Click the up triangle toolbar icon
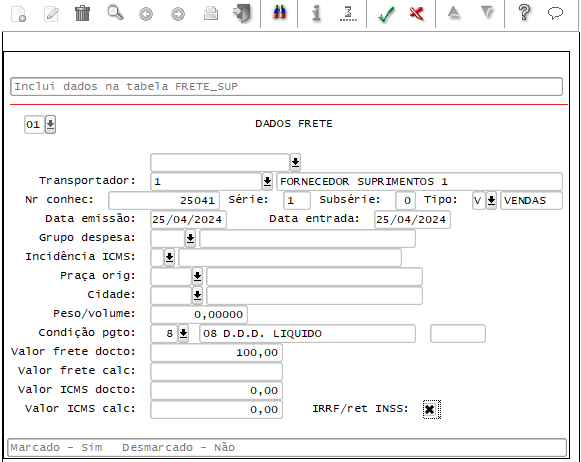 [454, 13]
